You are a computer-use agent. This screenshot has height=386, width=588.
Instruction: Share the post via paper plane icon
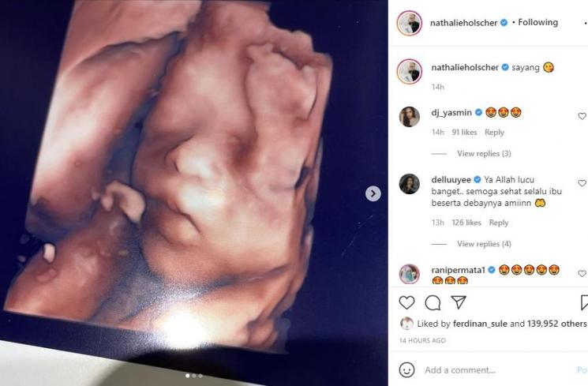pyautogui.click(x=459, y=302)
